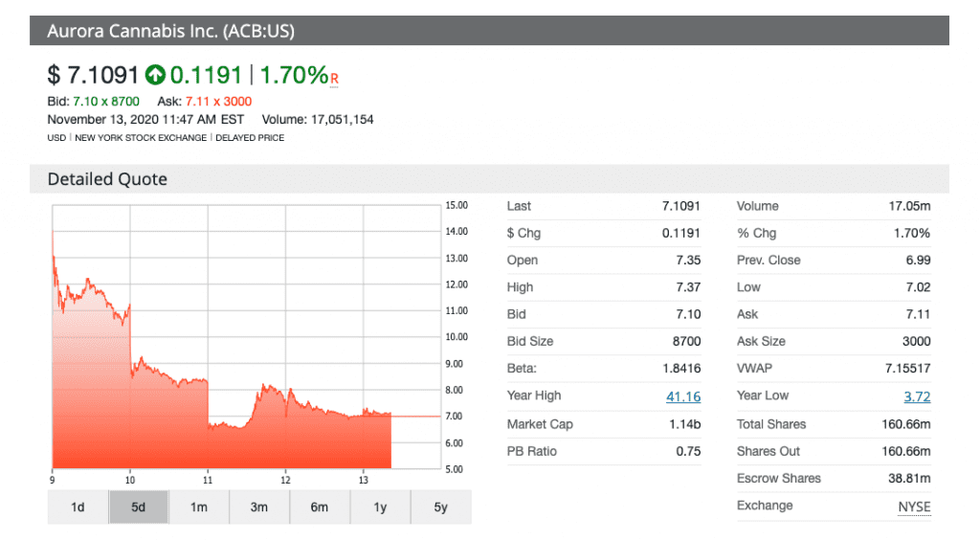Click the red R indicator beside 1.70%

pos(334,80)
